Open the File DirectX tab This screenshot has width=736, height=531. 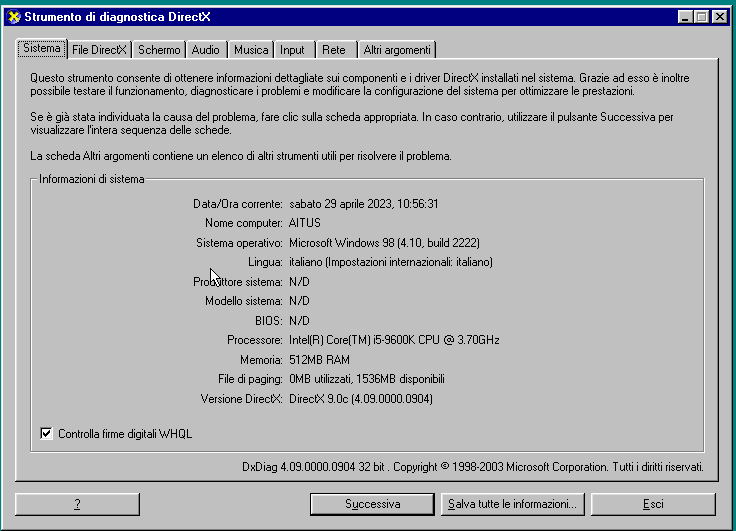coord(99,50)
